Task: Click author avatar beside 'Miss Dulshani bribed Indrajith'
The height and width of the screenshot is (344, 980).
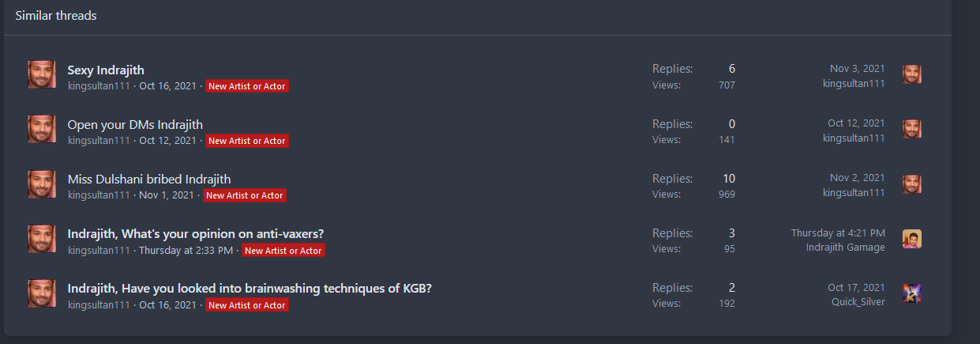Action: pos(42,183)
